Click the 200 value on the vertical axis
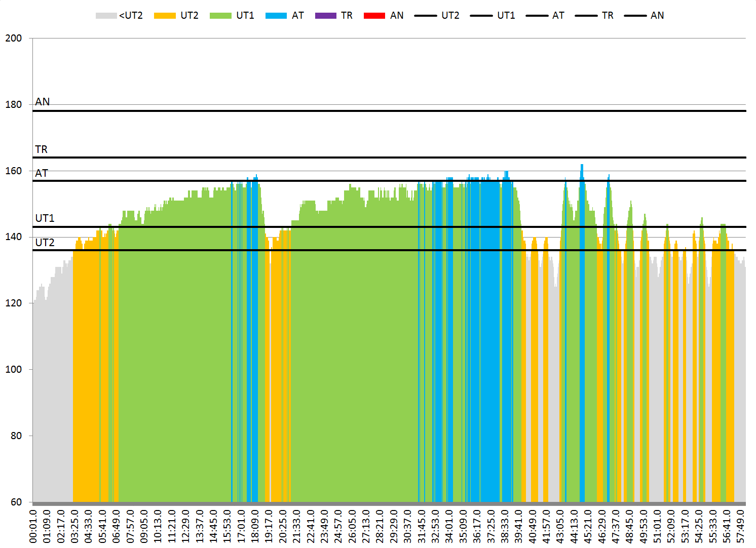 click(x=14, y=38)
